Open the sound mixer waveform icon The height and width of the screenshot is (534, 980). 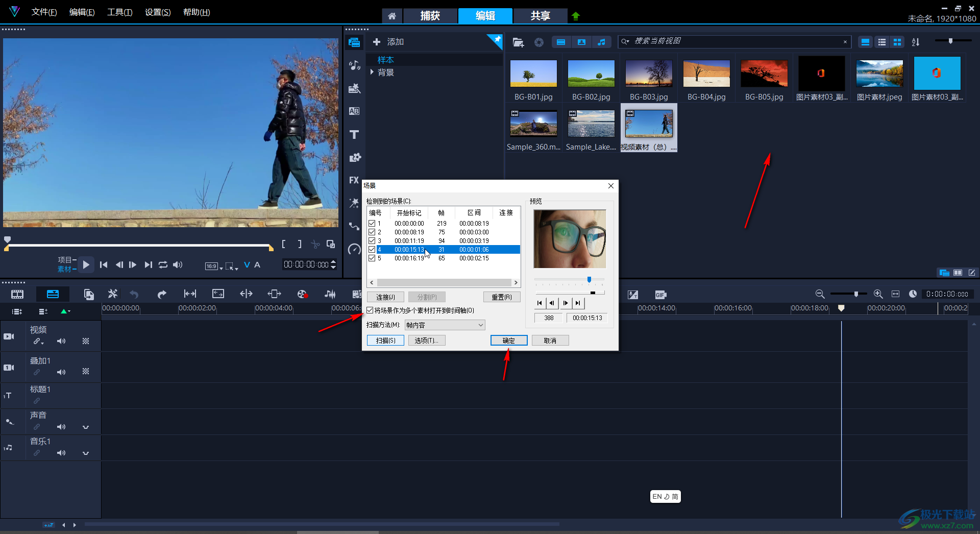[330, 294]
